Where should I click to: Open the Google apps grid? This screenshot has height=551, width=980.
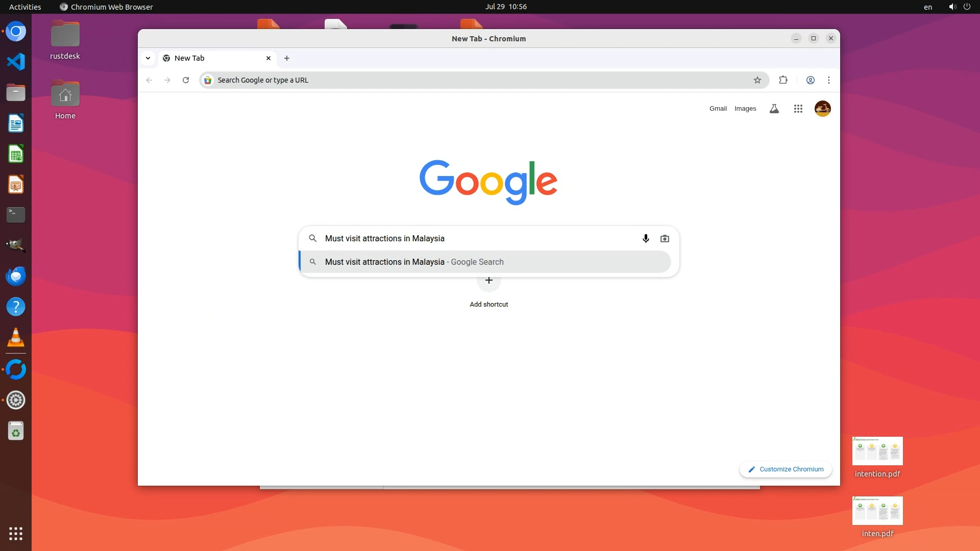798,109
